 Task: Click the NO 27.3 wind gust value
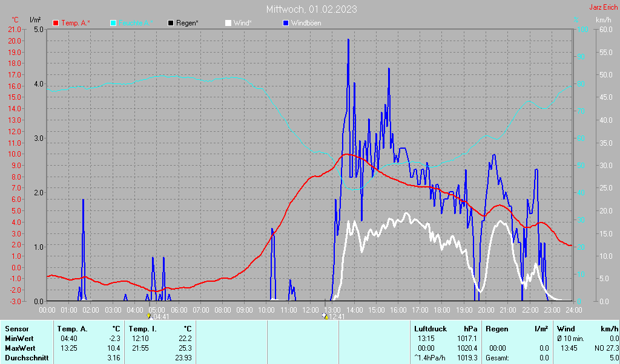click(x=607, y=349)
